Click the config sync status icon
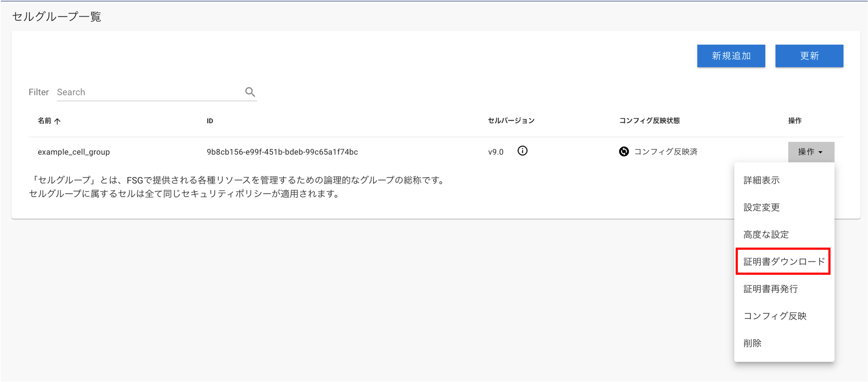The width and height of the screenshot is (868, 382). [624, 152]
